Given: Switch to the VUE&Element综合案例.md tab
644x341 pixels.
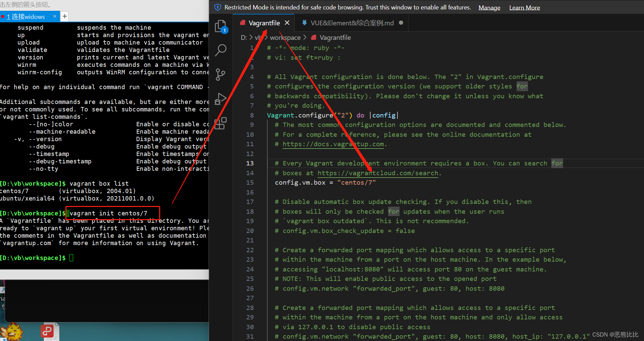Looking at the screenshot, I should point(352,23).
